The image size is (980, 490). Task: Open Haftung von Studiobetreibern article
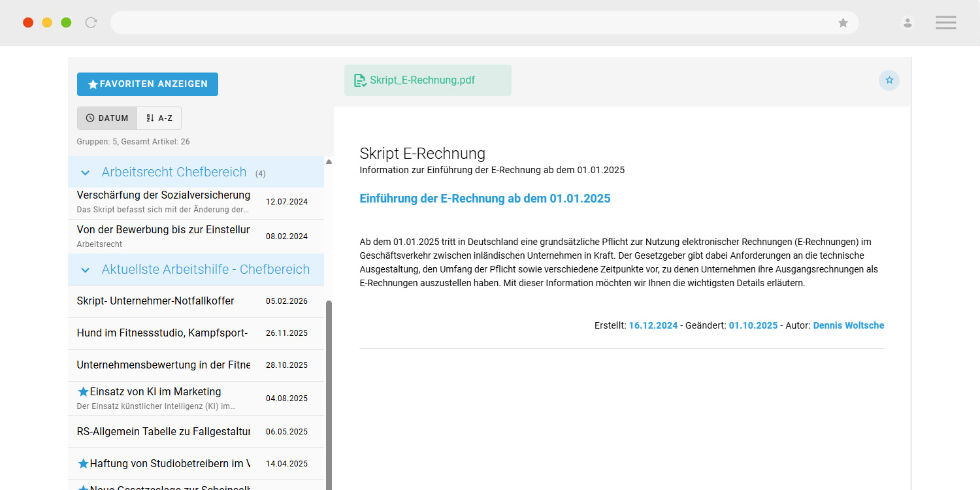[196, 464]
